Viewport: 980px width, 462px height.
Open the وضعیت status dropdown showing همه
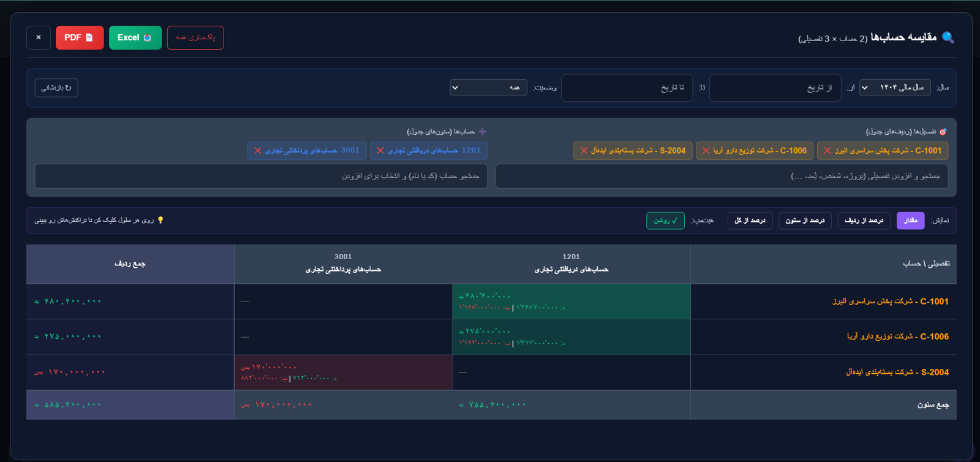point(488,88)
